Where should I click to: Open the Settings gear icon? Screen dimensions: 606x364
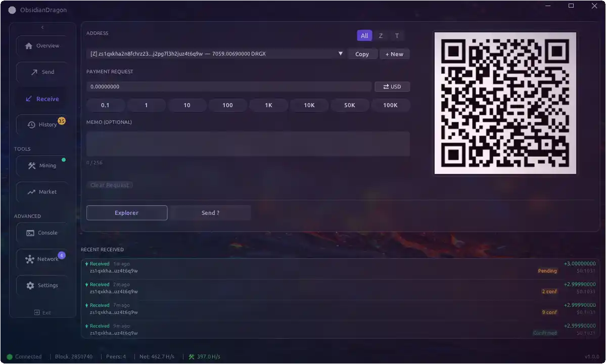click(x=30, y=286)
